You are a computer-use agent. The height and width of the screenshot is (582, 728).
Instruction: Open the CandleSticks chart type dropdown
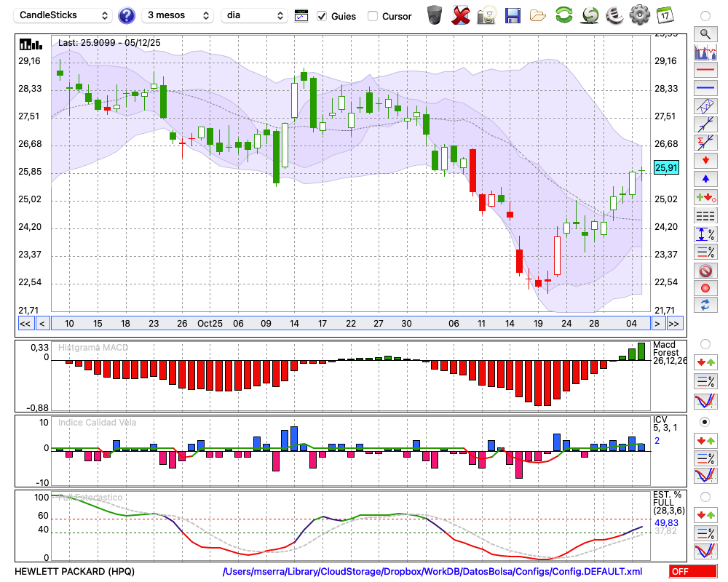(63, 15)
